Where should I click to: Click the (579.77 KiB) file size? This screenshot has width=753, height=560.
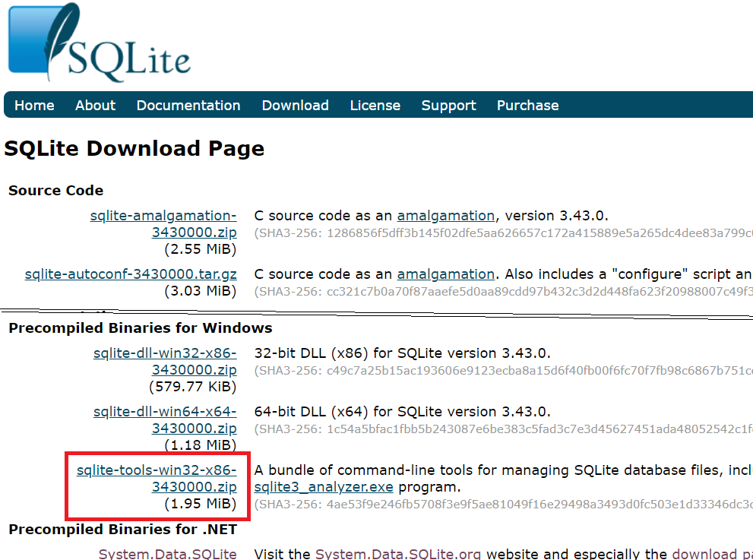tap(192, 387)
